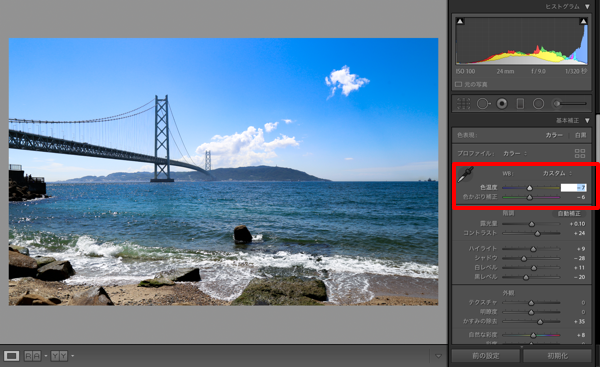The width and height of the screenshot is (600, 367).
Task: Click the RA reference view button
Action: pyautogui.click(x=32, y=356)
